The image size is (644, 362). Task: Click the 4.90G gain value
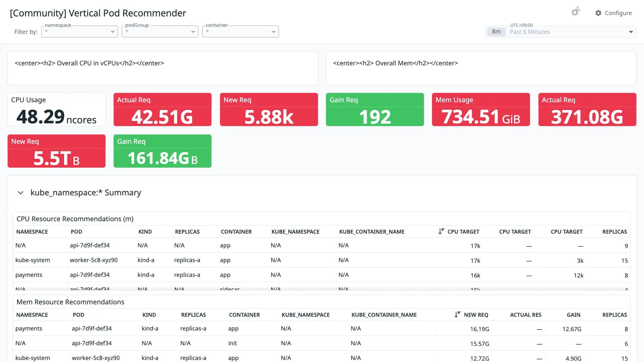[574, 359]
